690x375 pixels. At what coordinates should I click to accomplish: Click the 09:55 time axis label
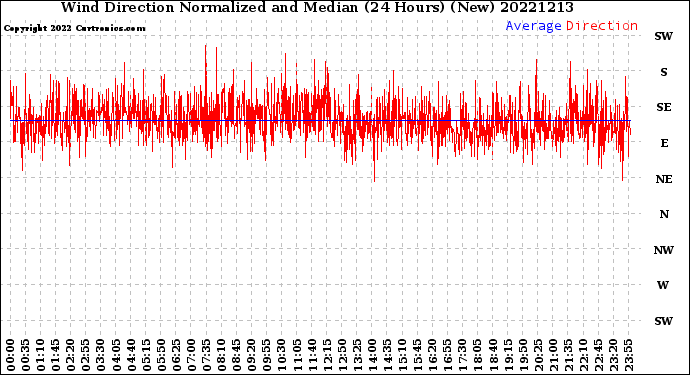[267, 355]
